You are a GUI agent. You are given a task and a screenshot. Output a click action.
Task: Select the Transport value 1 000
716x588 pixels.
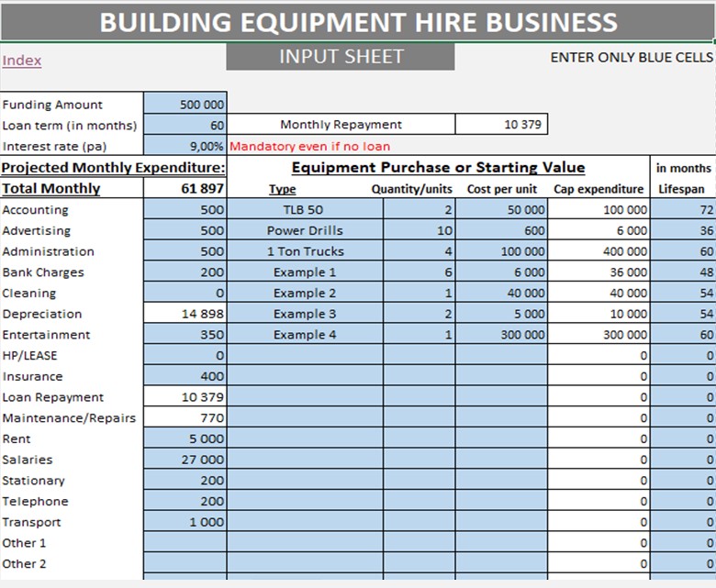pyautogui.click(x=185, y=522)
